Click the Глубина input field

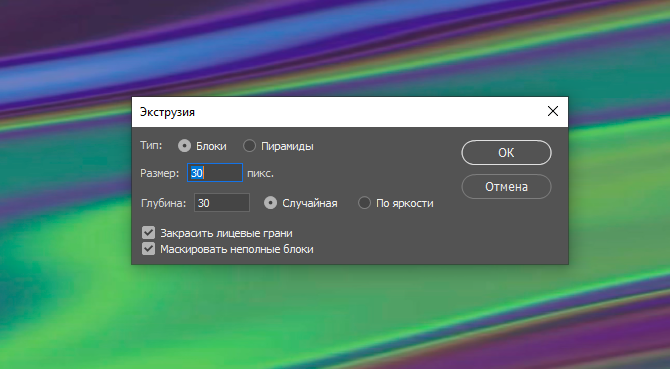[222, 202]
